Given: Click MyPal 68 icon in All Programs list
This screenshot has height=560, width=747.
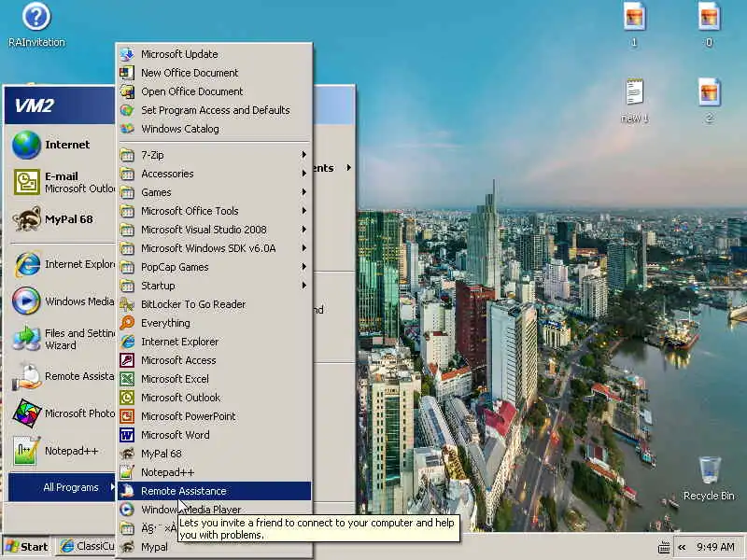Looking at the screenshot, I should coord(127,454).
